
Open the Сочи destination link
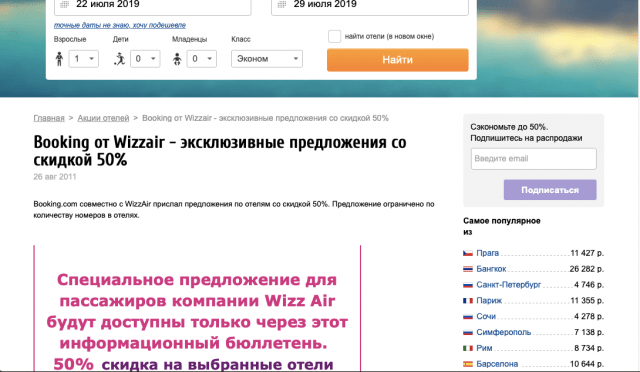(x=486, y=316)
